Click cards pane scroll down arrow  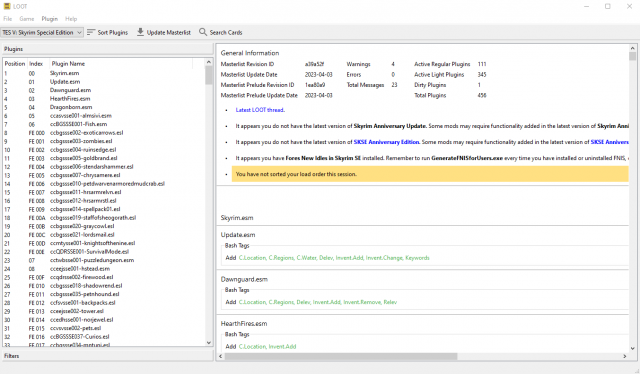[632, 348]
